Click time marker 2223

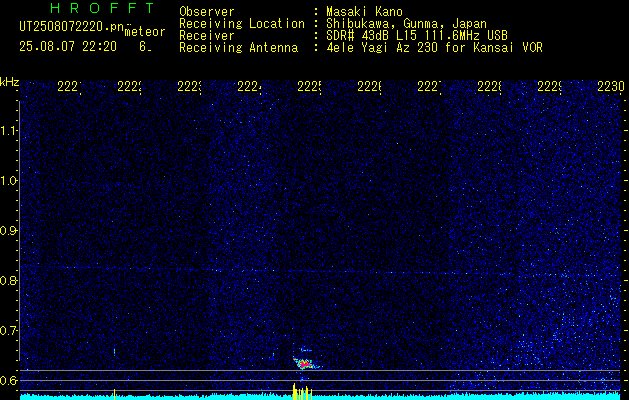(x=189, y=86)
